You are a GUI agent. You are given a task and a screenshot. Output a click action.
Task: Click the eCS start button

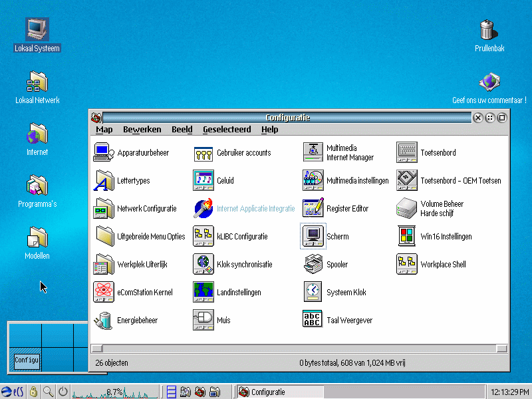pyautogui.click(x=12, y=392)
